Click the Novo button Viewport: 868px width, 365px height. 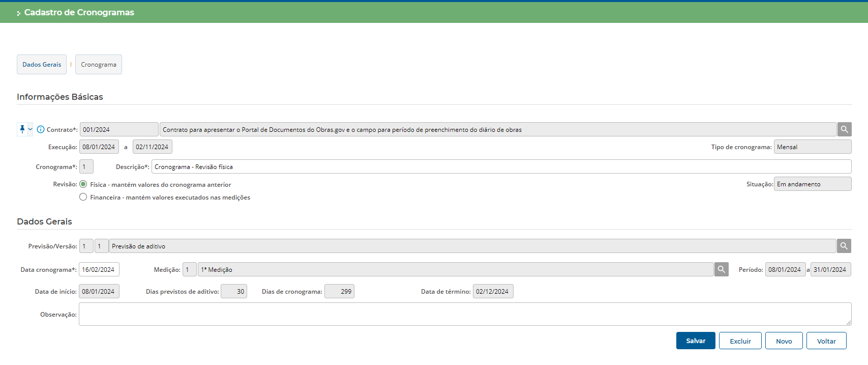coord(784,341)
